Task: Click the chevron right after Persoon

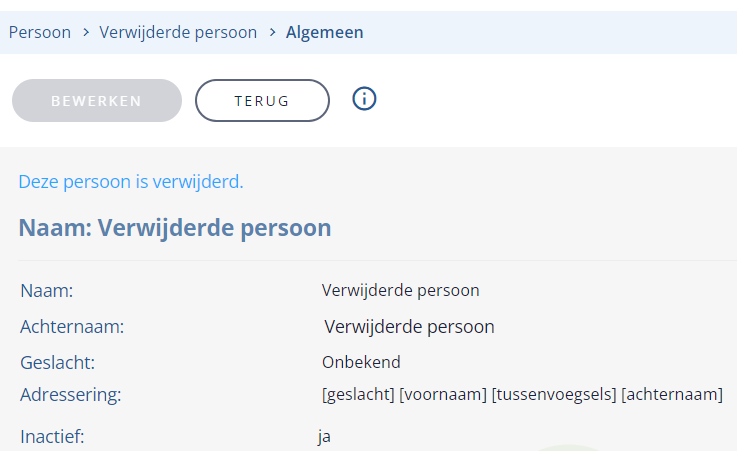Action: tap(86, 32)
